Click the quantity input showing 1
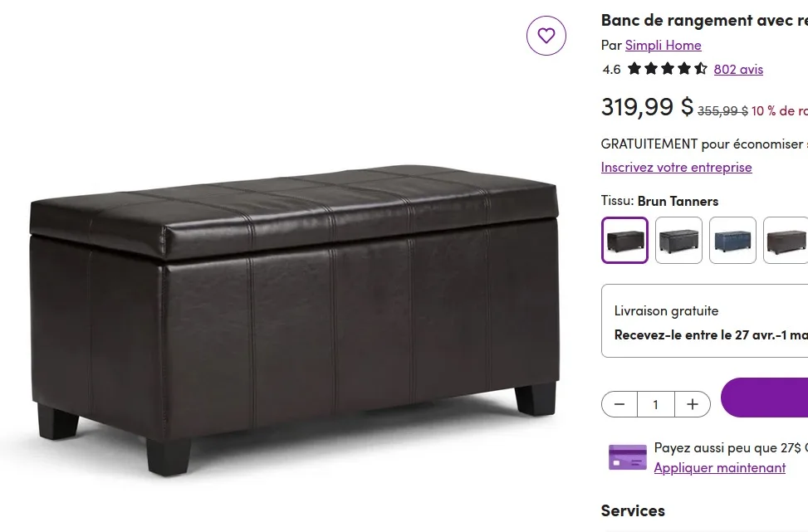The height and width of the screenshot is (532, 808). click(x=655, y=404)
